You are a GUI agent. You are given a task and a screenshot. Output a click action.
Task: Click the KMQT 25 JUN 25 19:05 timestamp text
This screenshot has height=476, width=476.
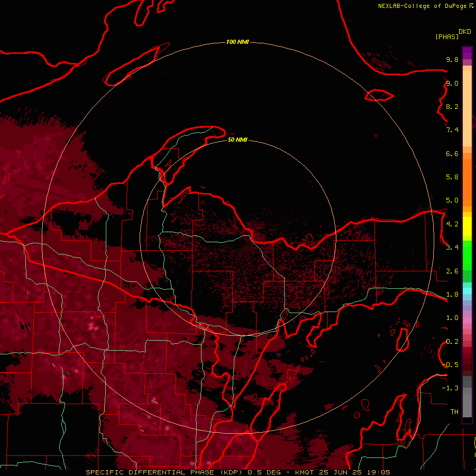(342, 472)
